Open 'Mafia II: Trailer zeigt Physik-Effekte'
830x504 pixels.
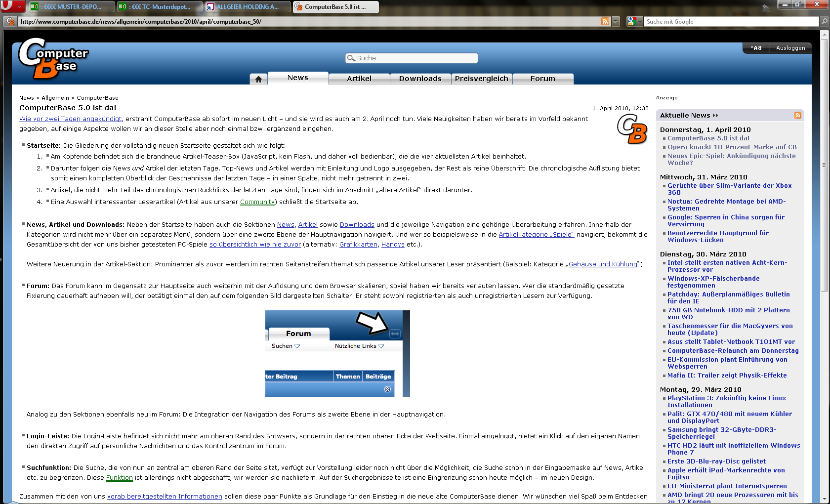pos(727,376)
